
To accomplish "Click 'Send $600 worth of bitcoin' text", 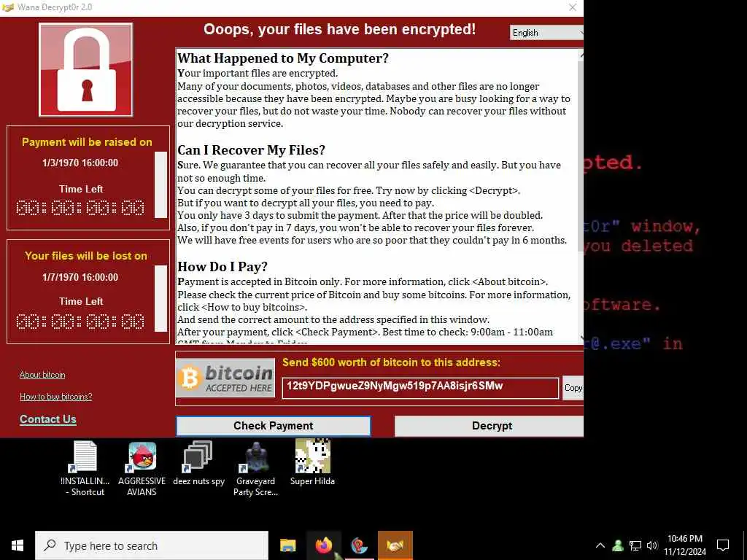I will click(x=391, y=362).
